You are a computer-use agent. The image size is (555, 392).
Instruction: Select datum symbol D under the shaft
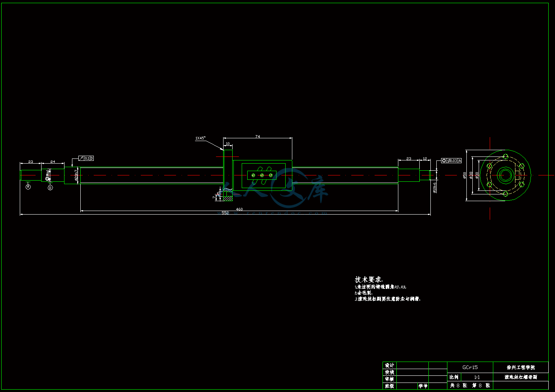(x=50, y=188)
